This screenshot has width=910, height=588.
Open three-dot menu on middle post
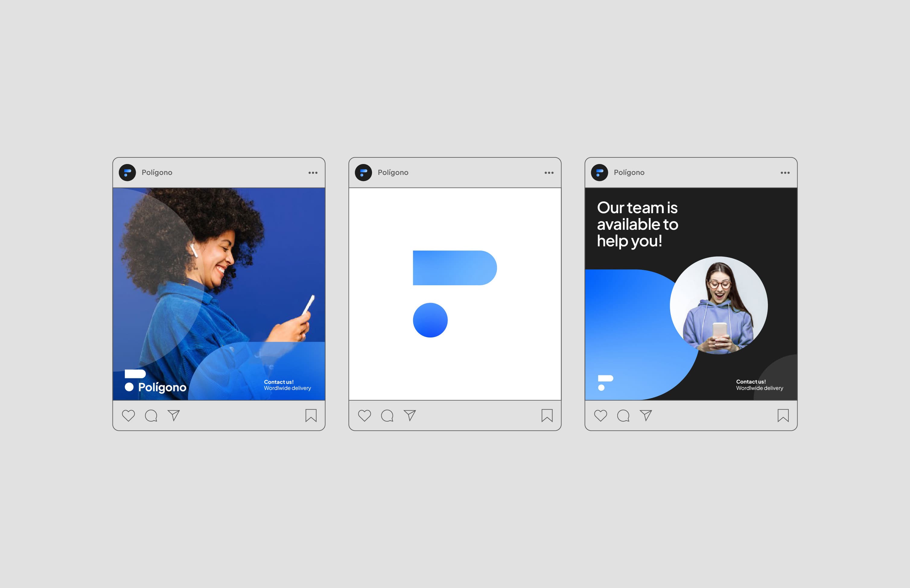[x=549, y=173]
